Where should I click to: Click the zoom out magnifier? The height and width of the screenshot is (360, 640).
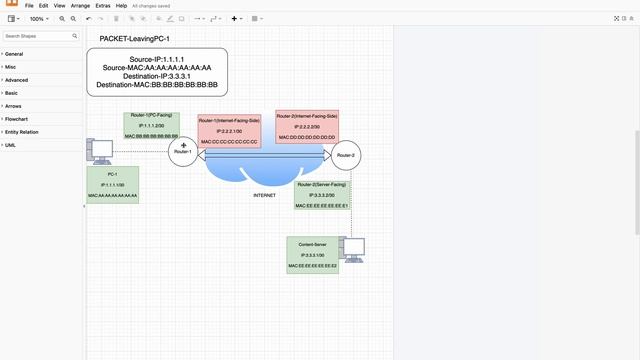73,19
